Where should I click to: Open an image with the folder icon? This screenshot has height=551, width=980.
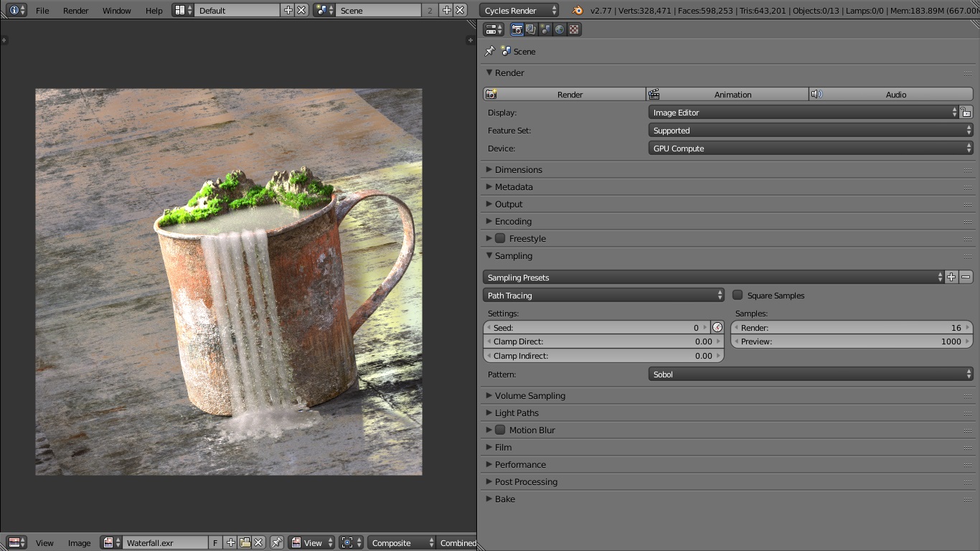[245, 542]
